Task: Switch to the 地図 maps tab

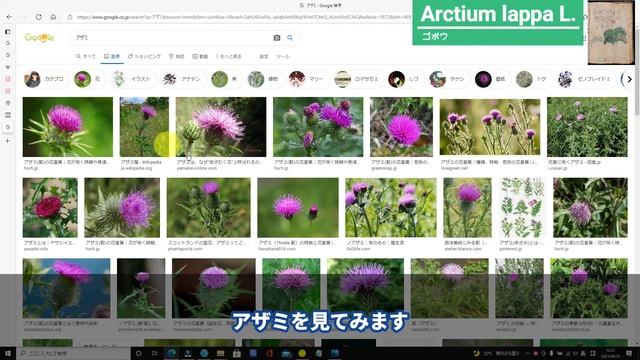Action: (x=177, y=56)
